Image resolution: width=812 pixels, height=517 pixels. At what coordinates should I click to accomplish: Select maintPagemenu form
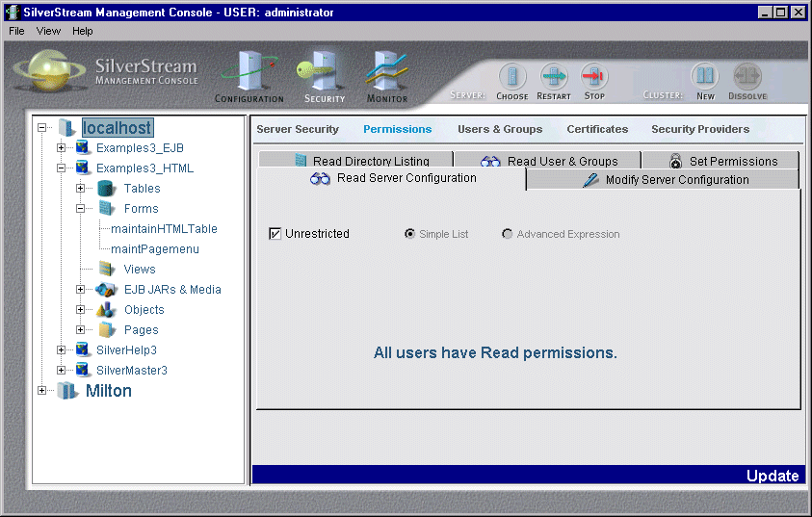[x=155, y=249]
